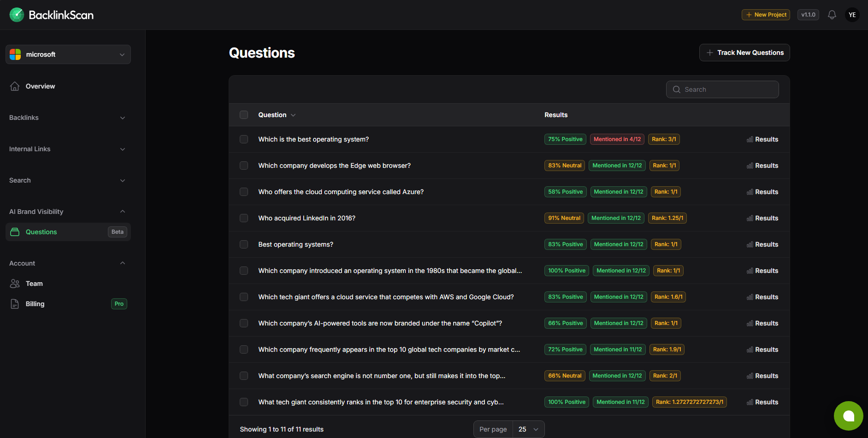The image size is (868, 438).
Task: Click the search magnifier icon
Action: pyautogui.click(x=677, y=89)
